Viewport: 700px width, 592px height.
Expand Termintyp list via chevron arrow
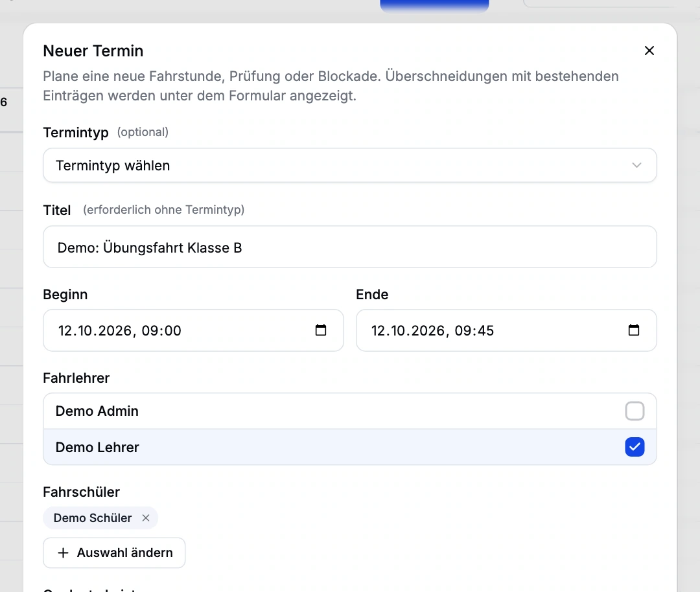click(x=636, y=166)
